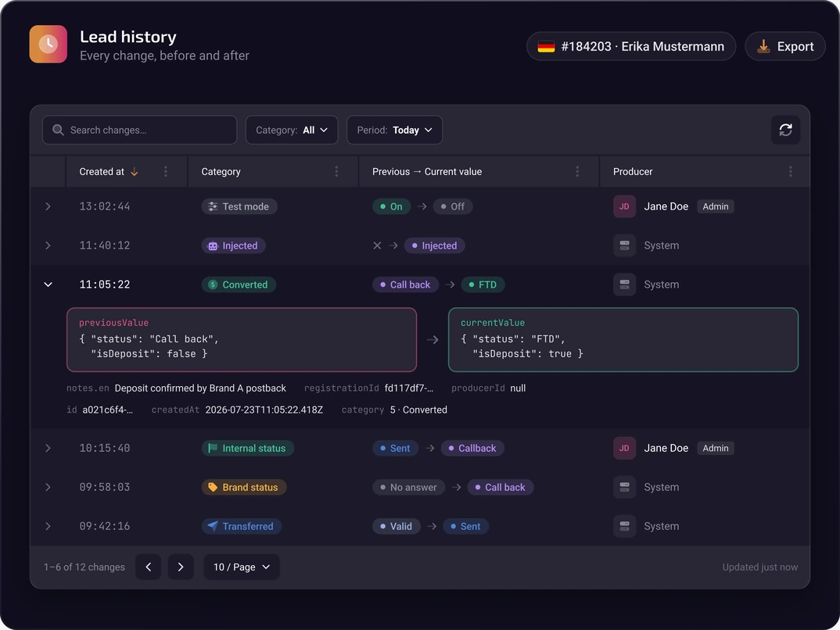Go to the next page

click(181, 567)
